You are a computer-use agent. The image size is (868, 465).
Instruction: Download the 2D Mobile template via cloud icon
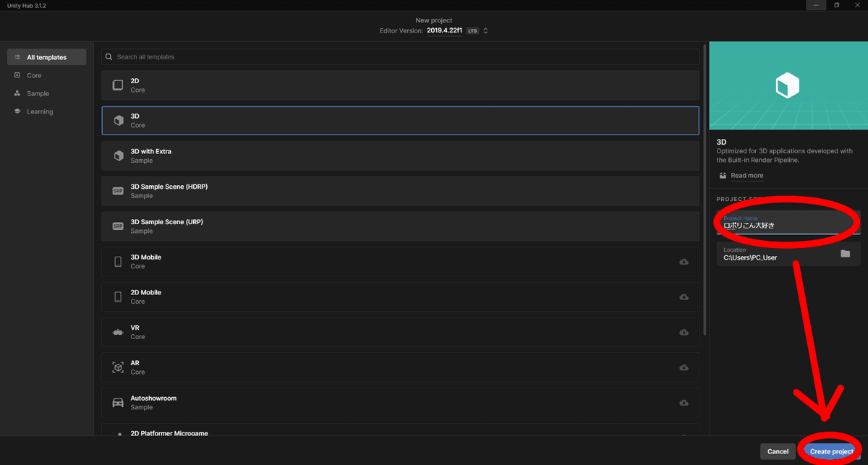(684, 297)
